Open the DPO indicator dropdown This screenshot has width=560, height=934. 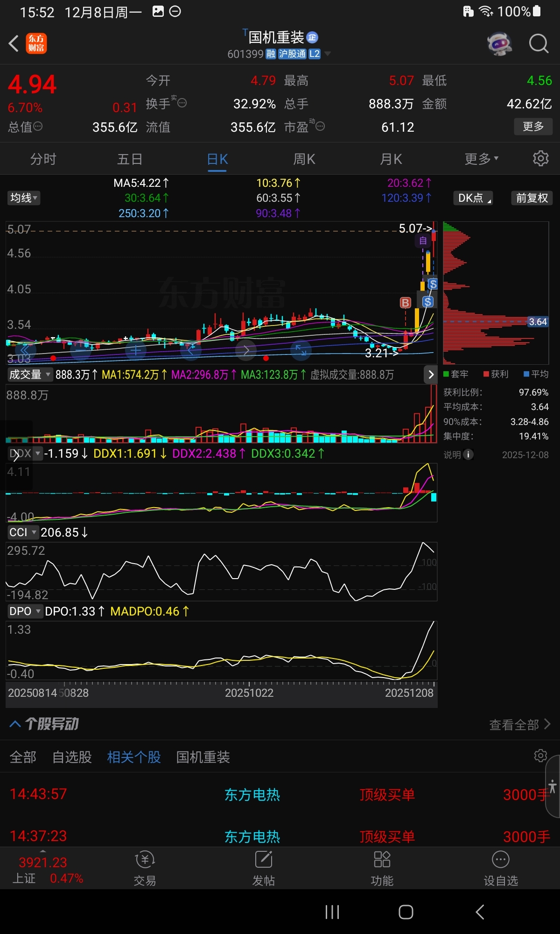(25, 611)
